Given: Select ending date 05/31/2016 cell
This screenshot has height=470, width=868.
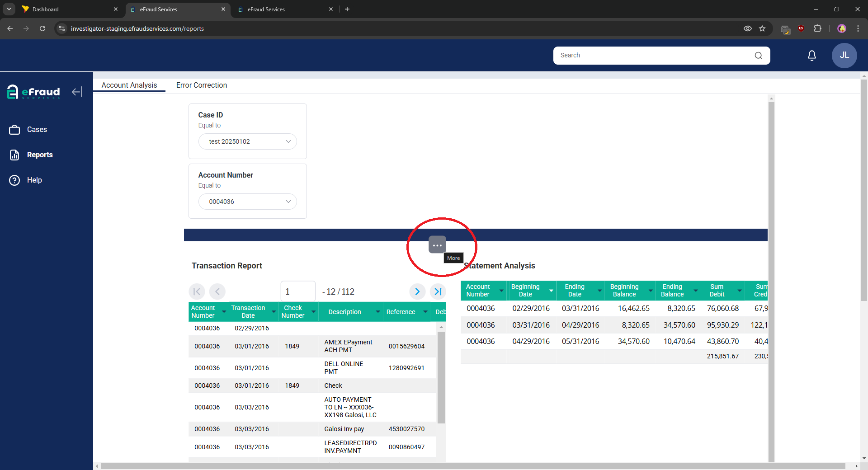Looking at the screenshot, I should pos(580,342).
